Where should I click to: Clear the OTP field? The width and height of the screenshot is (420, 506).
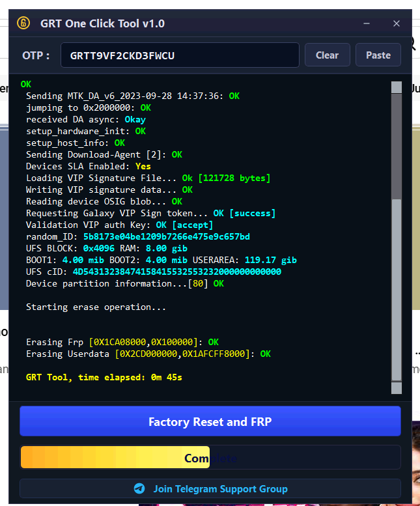click(327, 55)
